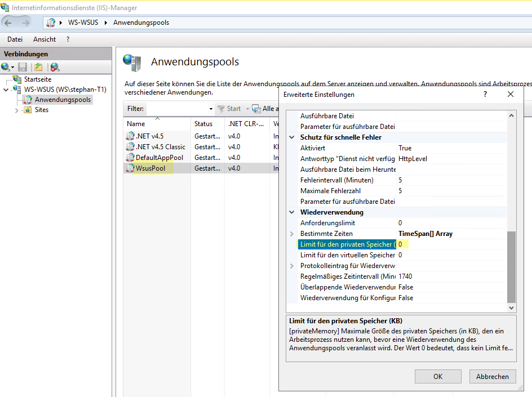Click the large Anwendungspools header icon
Image resolution: width=532 pixels, height=397 pixels.
(132, 63)
